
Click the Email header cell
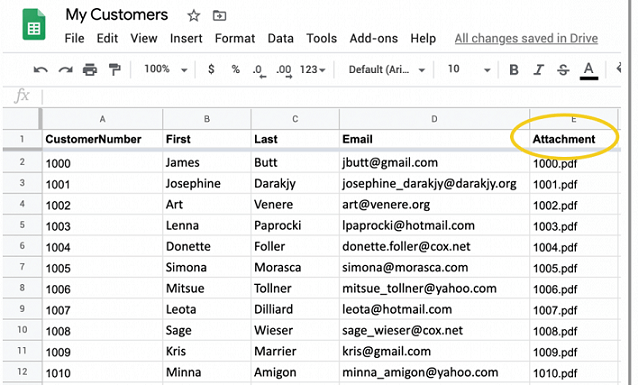coord(434,139)
